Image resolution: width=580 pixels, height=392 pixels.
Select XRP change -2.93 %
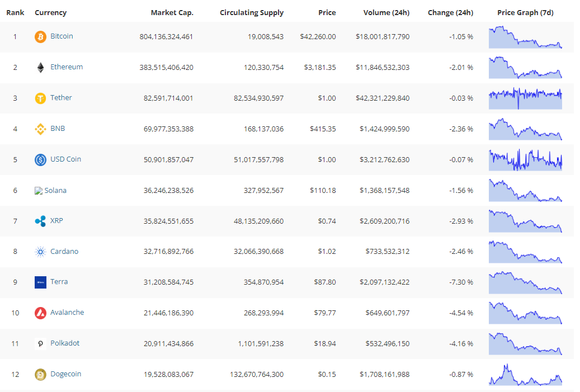pyautogui.click(x=461, y=221)
